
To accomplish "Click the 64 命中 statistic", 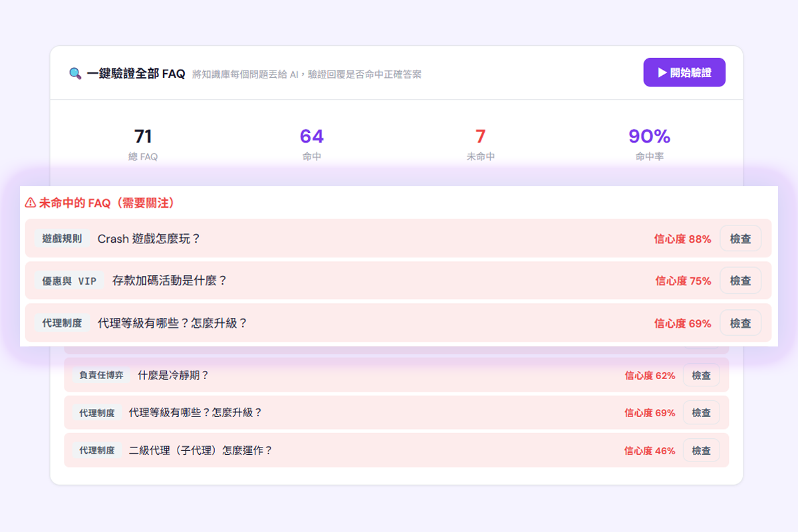I will point(311,144).
